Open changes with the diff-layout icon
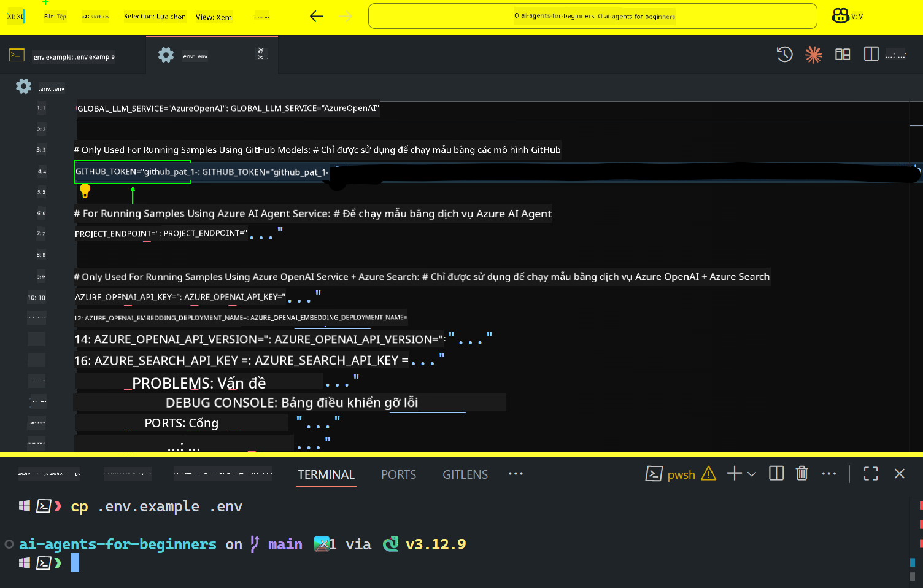923x588 pixels. (843, 55)
